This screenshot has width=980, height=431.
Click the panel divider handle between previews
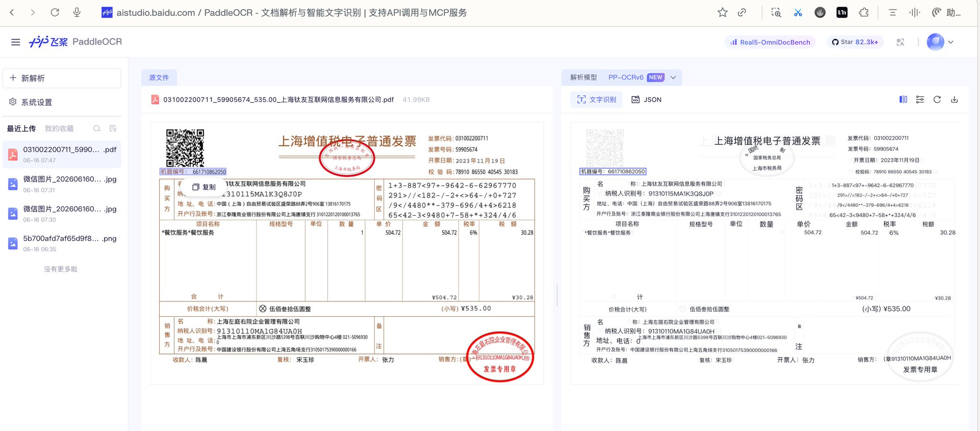pos(557,295)
